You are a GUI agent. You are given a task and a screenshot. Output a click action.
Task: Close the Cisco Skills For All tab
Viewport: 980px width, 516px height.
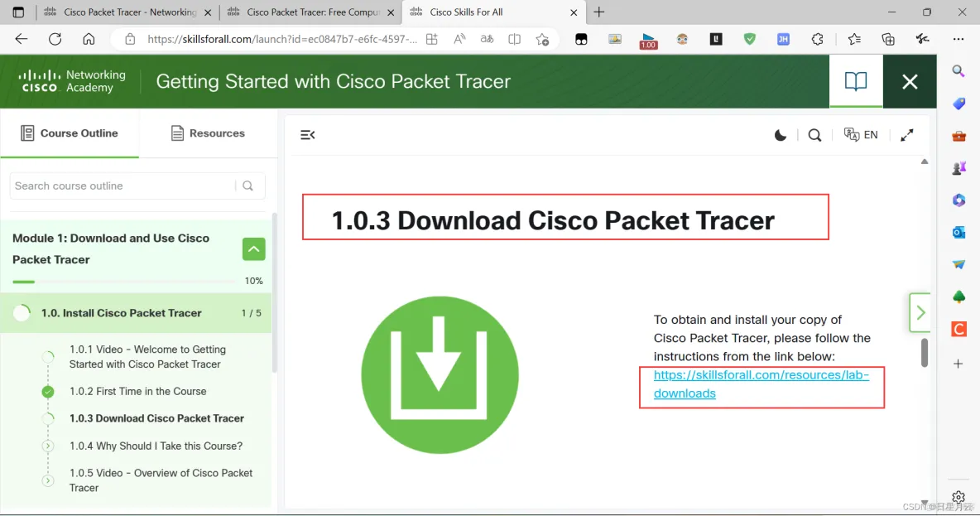tap(574, 12)
